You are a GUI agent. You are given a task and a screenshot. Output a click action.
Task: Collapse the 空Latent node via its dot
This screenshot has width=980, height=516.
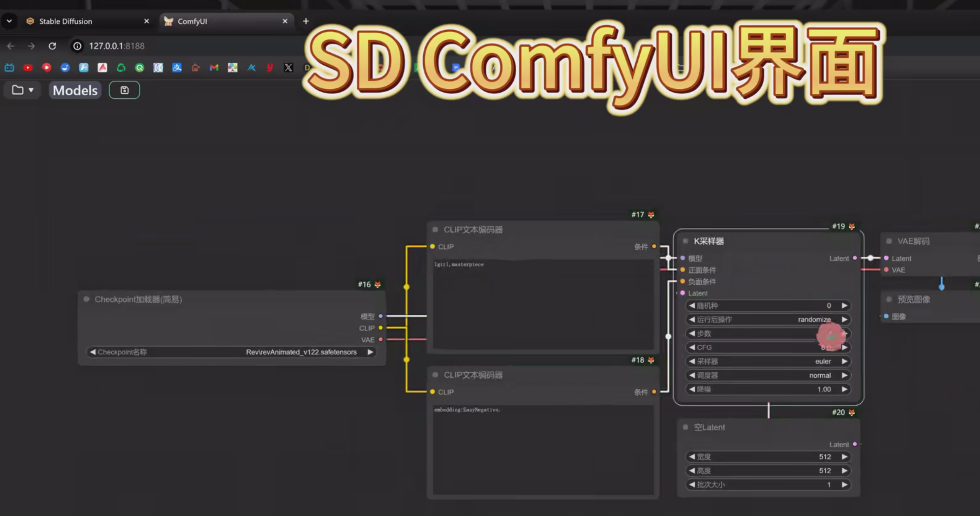pyautogui.click(x=685, y=427)
